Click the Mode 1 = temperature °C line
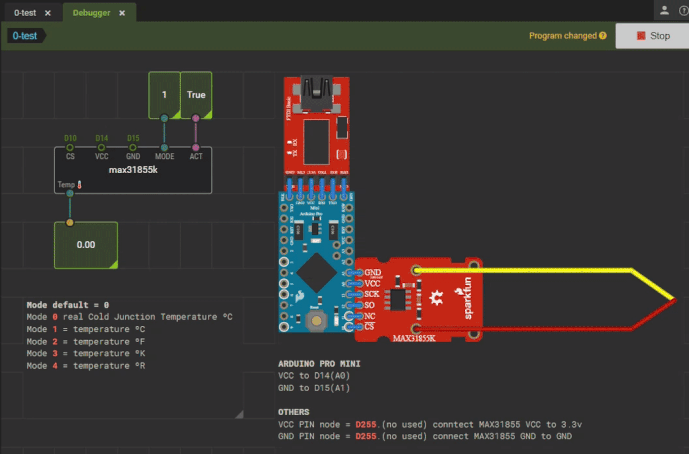689x454 pixels. pos(86,329)
